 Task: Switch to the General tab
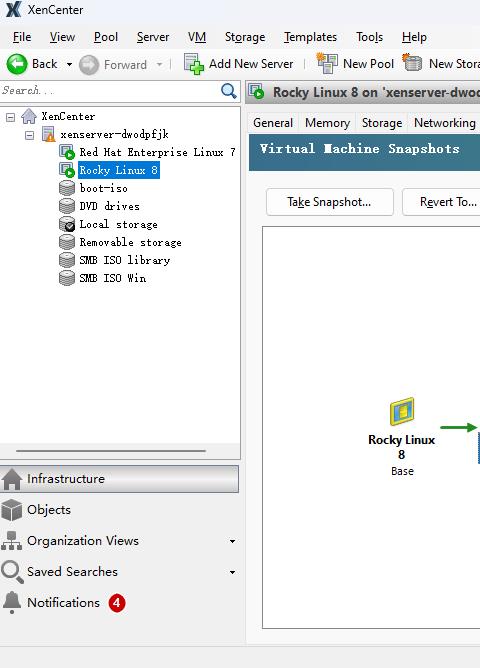pyautogui.click(x=273, y=123)
